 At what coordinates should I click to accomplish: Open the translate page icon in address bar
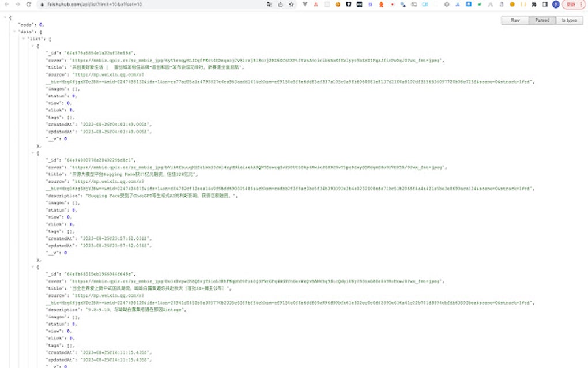click(269, 5)
